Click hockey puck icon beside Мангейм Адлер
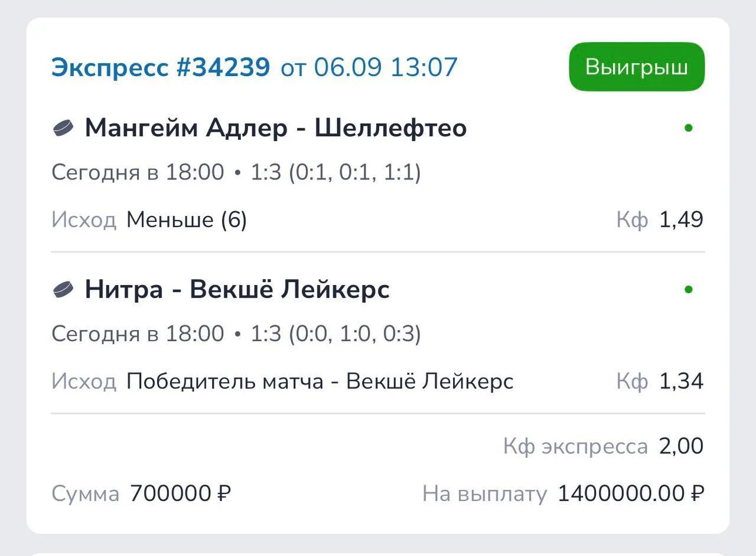The width and height of the screenshot is (756, 556). pos(63,128)
